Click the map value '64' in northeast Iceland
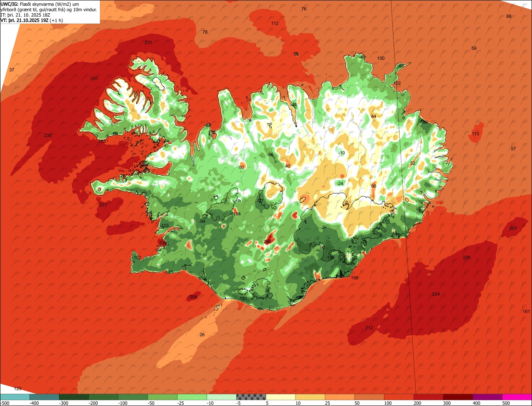532x406 pixels. tap(374, 116)
